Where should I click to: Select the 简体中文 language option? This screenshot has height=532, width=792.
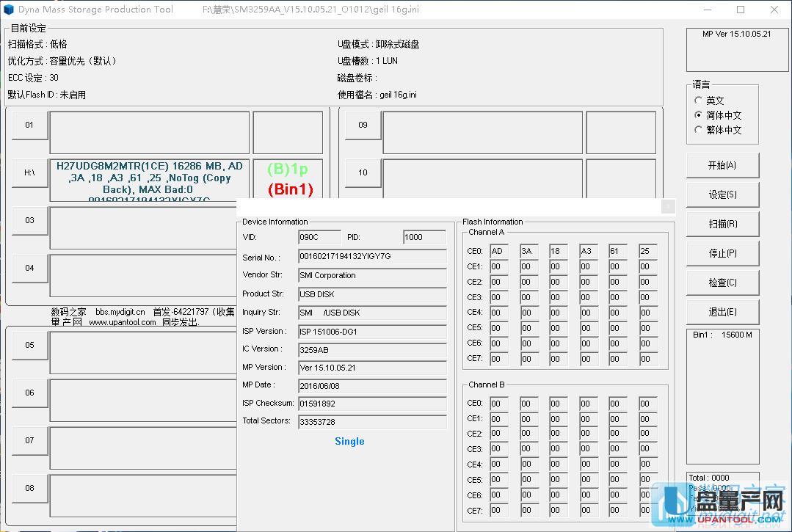click(698, 115)
